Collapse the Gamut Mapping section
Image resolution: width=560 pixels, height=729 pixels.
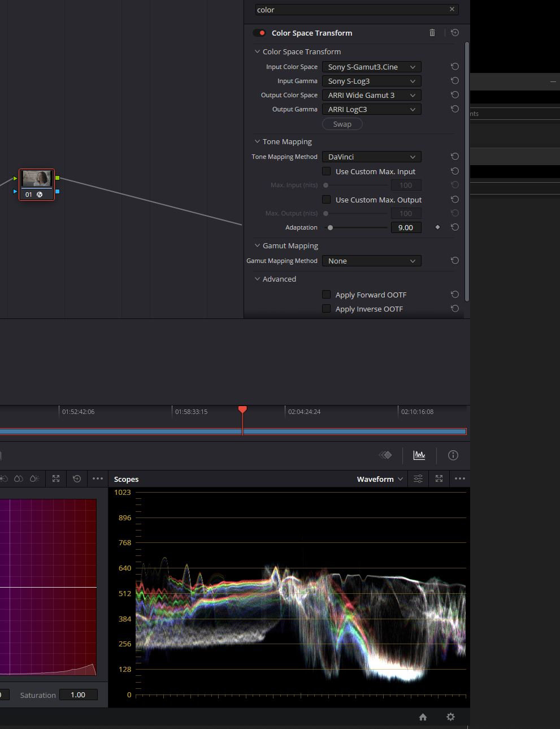tap(257, 245)
